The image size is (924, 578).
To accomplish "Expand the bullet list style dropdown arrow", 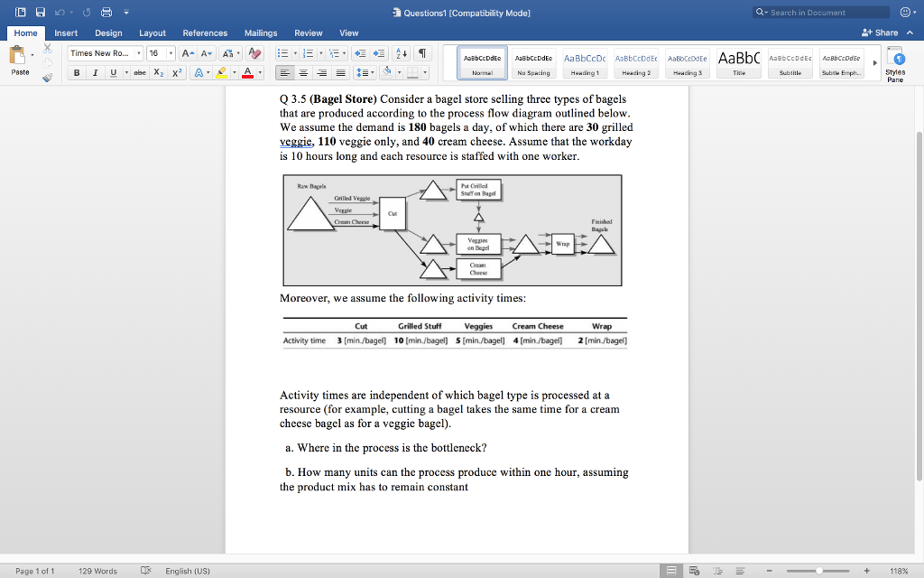I will 295,53.
